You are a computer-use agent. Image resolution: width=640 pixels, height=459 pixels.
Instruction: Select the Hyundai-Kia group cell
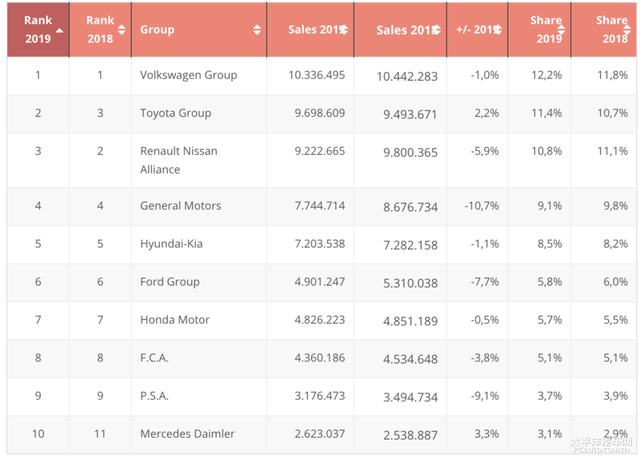coord(171,244)
